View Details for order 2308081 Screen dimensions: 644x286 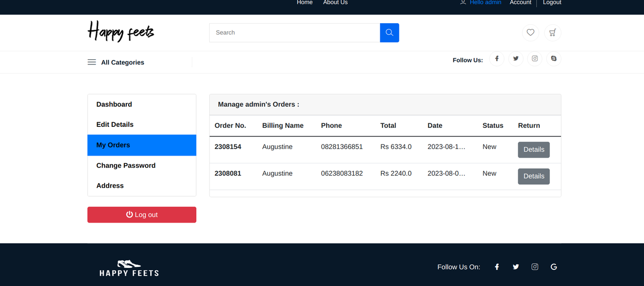534,176
